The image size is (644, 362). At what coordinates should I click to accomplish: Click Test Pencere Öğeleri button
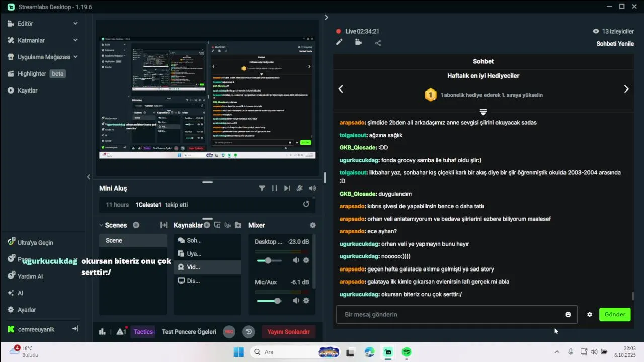pyautogui.click(x=189, y=332)
